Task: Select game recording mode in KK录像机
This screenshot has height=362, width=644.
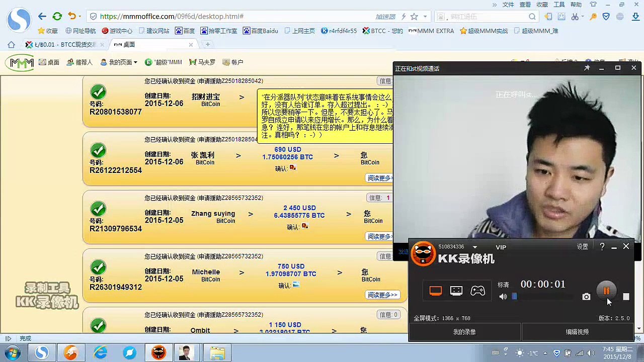Action: [477, 291]
